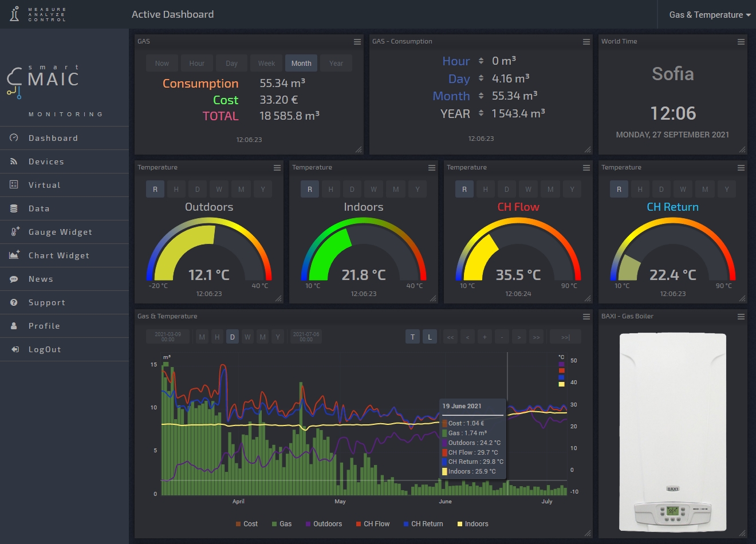Click the Data database icon
The height and width of the screenshot is (544, 756).
(14, 208)
